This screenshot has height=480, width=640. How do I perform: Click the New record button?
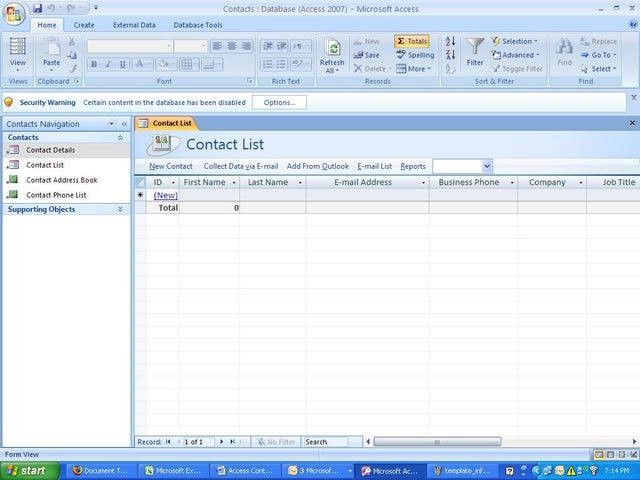pos(367,41)
